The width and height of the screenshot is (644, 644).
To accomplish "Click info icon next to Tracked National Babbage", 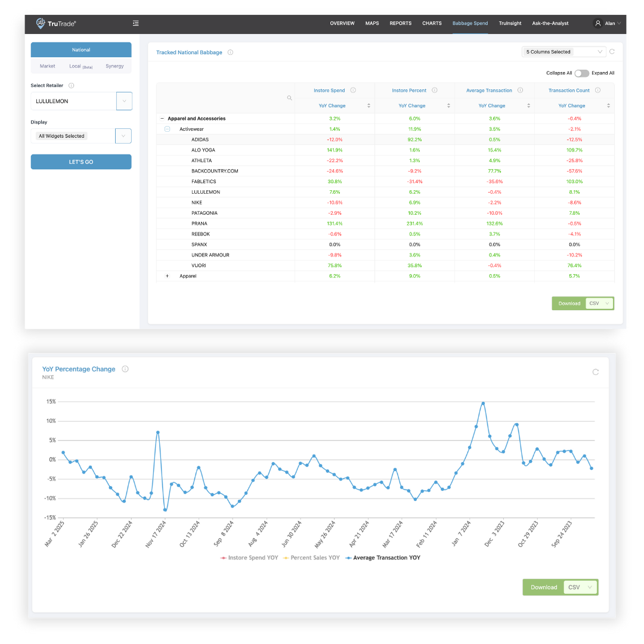I will tap(230, 52).
